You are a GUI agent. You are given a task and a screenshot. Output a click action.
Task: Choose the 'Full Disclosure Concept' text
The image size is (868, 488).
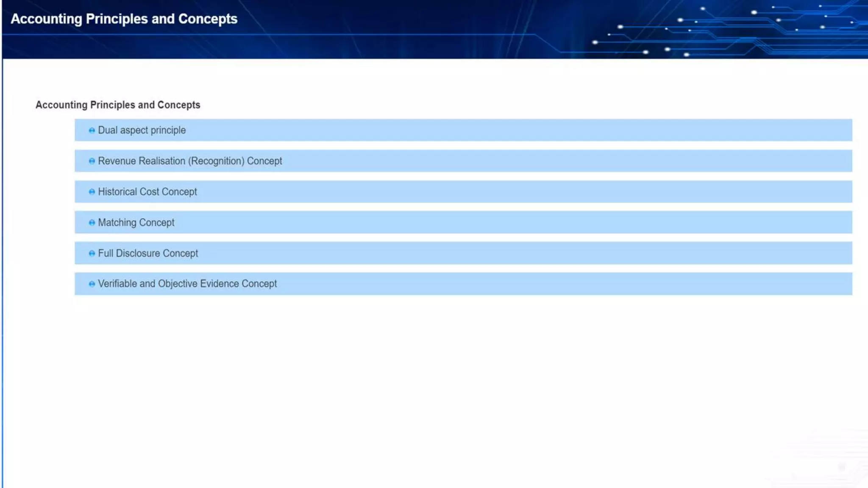[148, 253]
